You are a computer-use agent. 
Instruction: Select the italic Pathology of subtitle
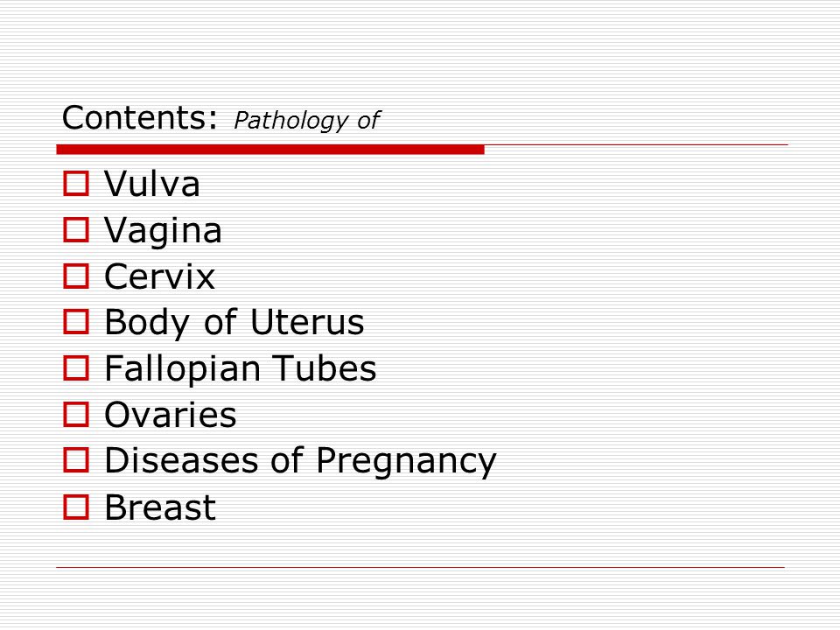point(307,121)
